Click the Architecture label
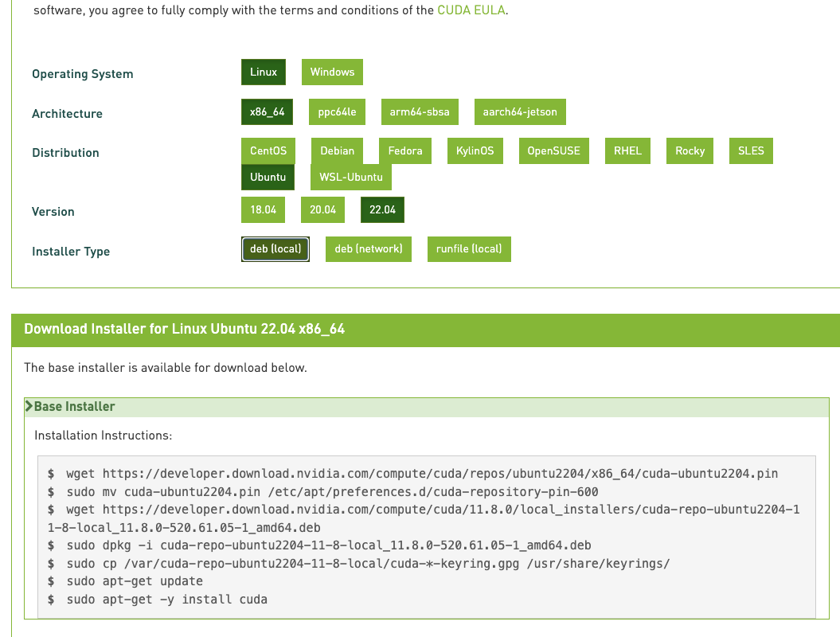The height and width of the screenshot is (637, 840). point(67,114)
